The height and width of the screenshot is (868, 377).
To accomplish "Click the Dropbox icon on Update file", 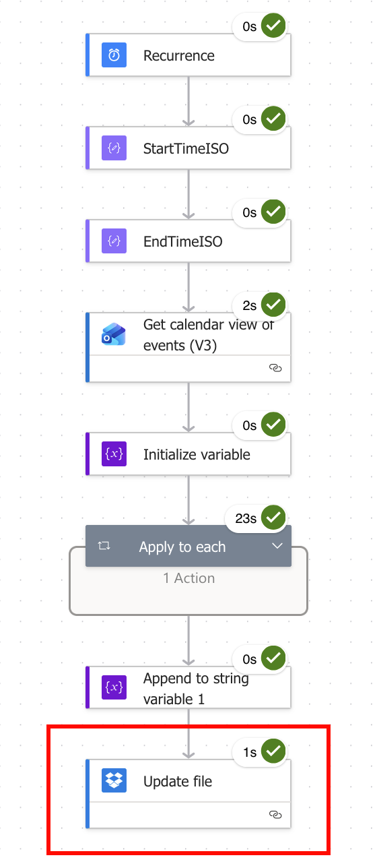I will [x=114, y=782].
